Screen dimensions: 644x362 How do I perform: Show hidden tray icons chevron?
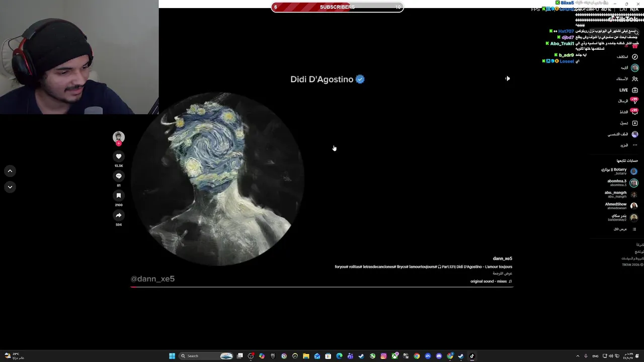[578, 356]
